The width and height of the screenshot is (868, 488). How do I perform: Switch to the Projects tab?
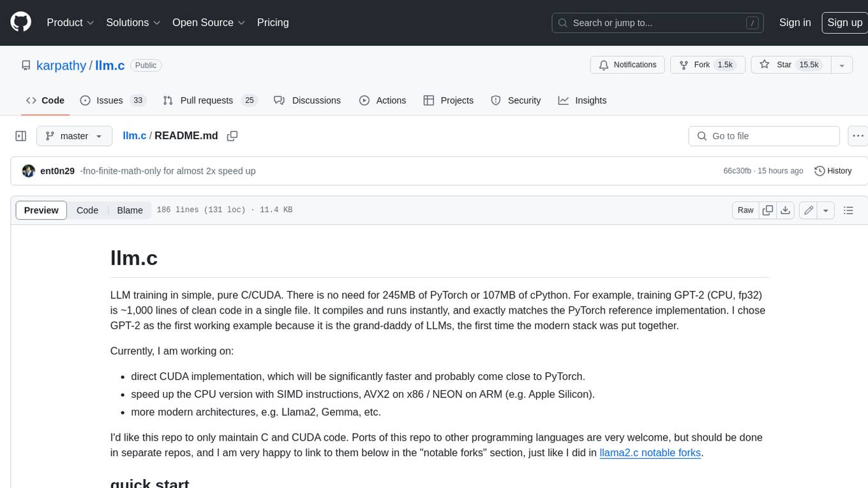pos(448,100)
